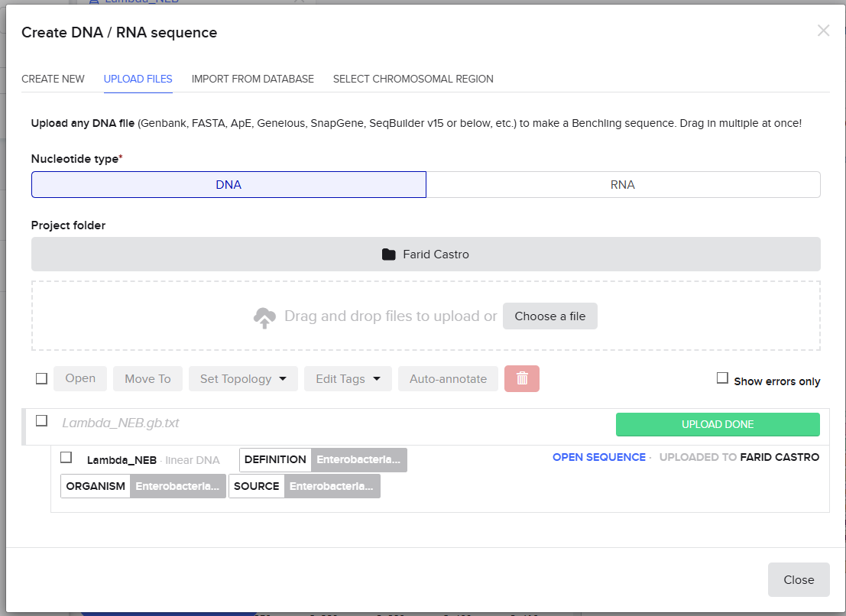Click the Auto-annotate button

448,378
